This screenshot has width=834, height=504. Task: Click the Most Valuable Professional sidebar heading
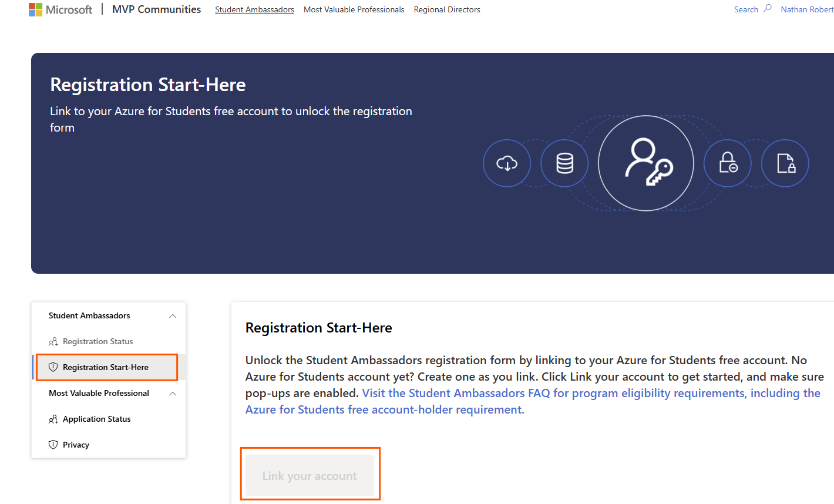click(99, 393)
